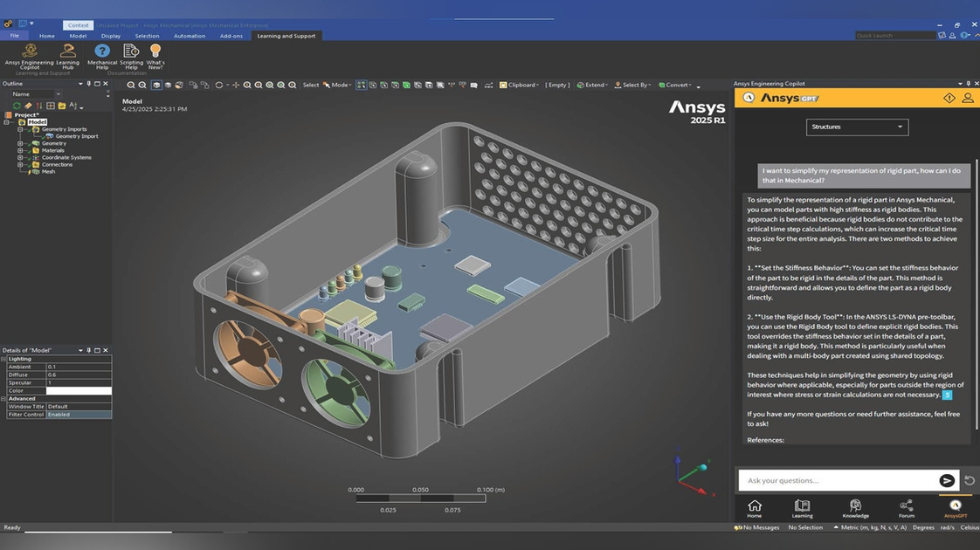Screen dimensions: 980x550
Task: Click the Copilot disclaimer warning icon
Action: (x=949, y=98)
